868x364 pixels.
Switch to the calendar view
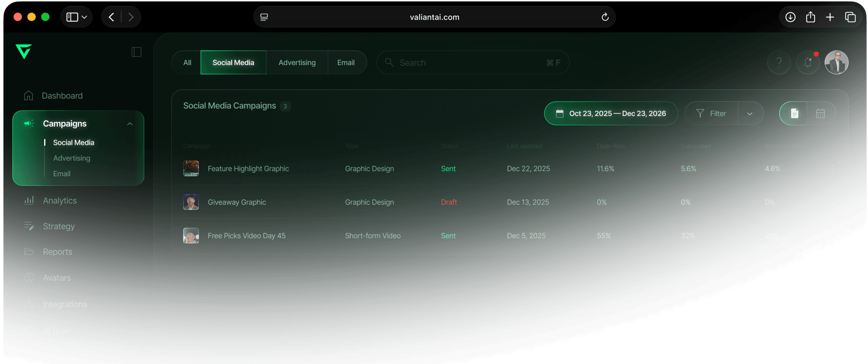(820, 114)
